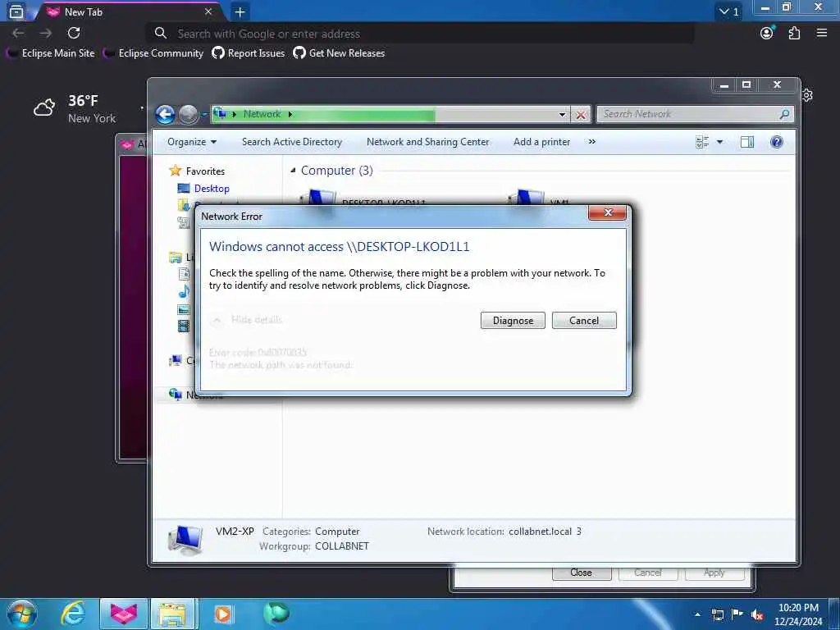Launch Internet Explorer from taskbar
840x630 pixels.
pos(73,614)
